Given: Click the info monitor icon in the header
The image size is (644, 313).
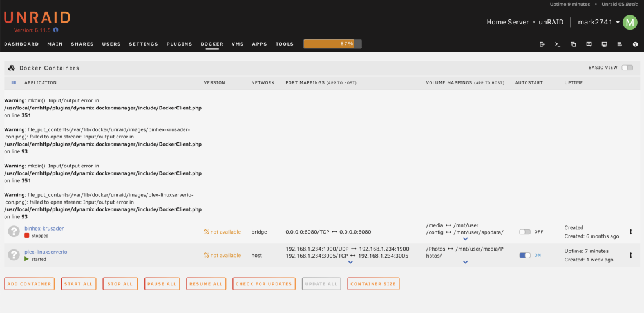Looking at the screenshot, I should point(604,44).
